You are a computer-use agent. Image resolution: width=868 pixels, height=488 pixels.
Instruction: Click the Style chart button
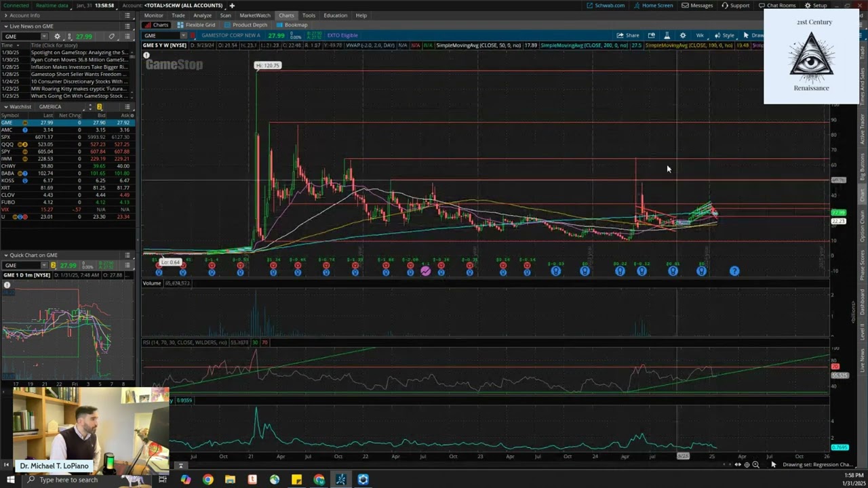[725, 35]
